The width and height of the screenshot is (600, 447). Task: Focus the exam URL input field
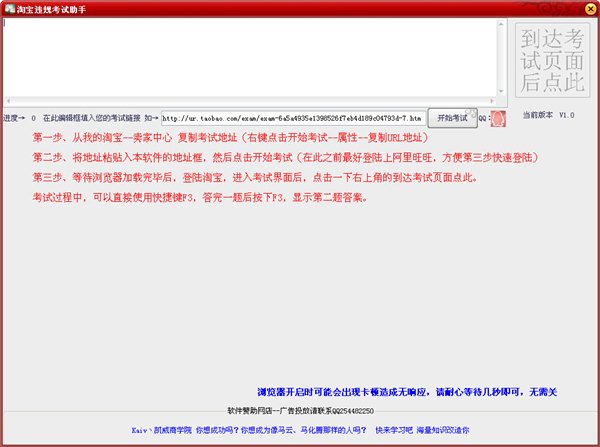[292, 118]
